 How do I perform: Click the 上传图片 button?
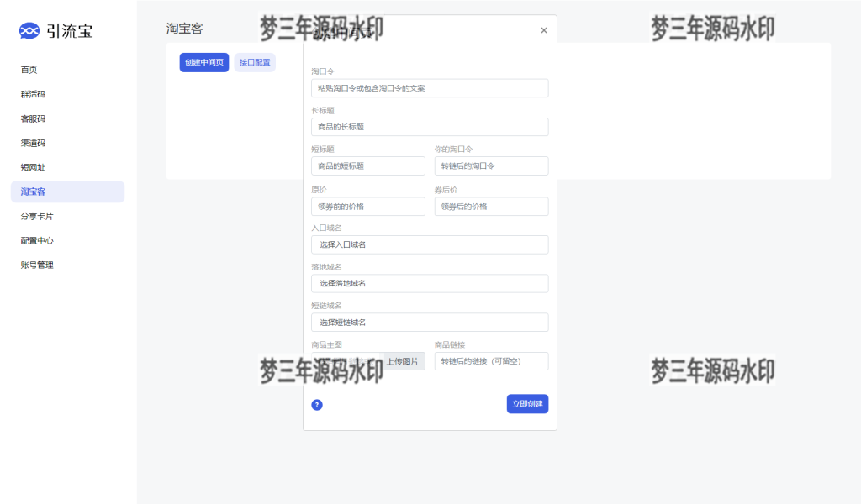tap(404, 361)
